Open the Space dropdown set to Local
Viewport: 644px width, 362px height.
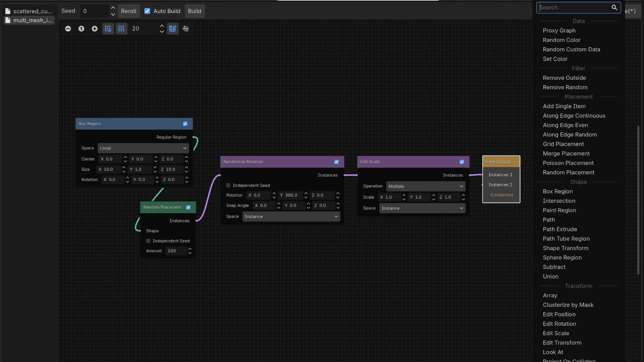tap(143, 148)
